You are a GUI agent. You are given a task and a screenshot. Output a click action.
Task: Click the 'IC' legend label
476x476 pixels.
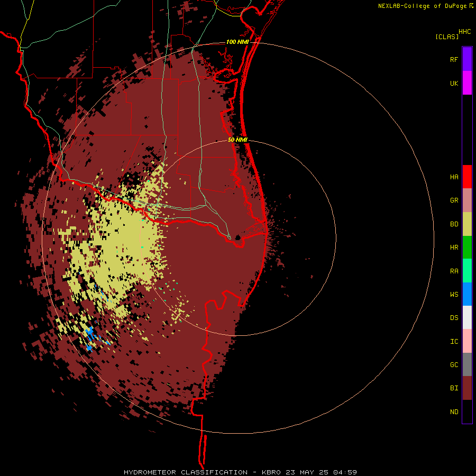tap(454, 342)
